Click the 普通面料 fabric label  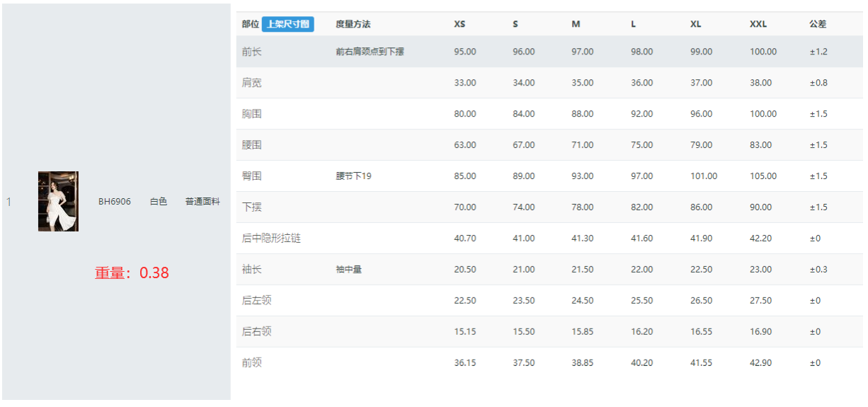(202, 202)
